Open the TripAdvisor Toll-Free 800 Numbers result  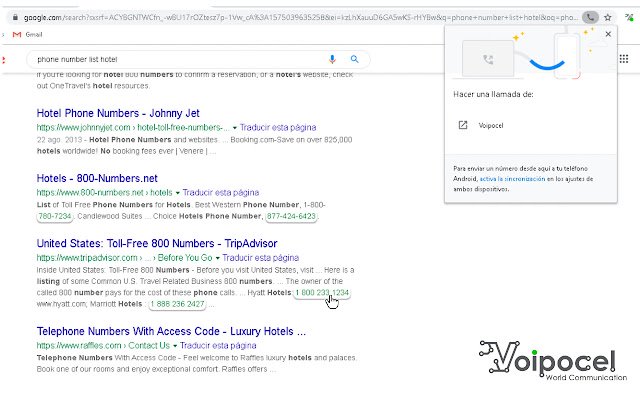pyautogui.click(x=157, y=243)
